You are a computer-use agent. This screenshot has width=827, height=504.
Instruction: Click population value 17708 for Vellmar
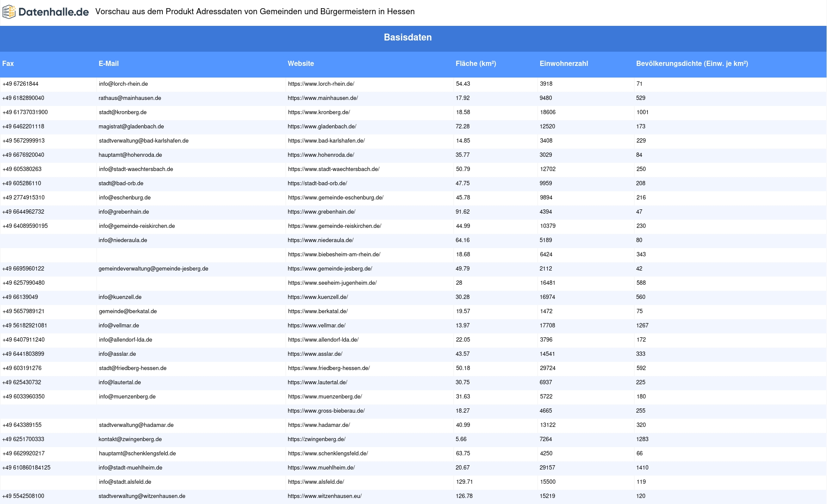point(547,326)
